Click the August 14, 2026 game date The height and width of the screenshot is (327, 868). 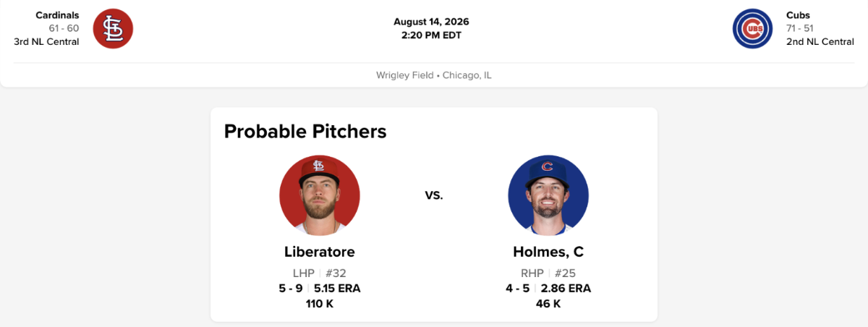tap(431, 22)
